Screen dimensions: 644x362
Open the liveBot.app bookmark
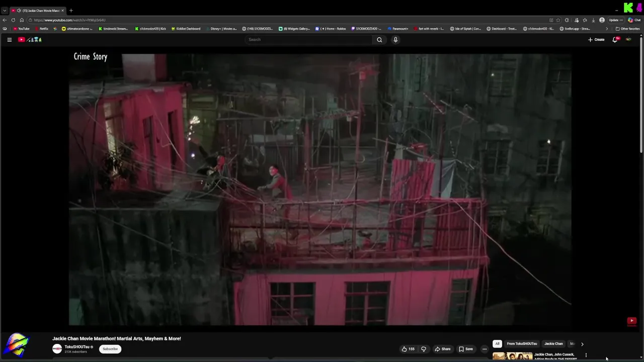click(x=575, y=29)
